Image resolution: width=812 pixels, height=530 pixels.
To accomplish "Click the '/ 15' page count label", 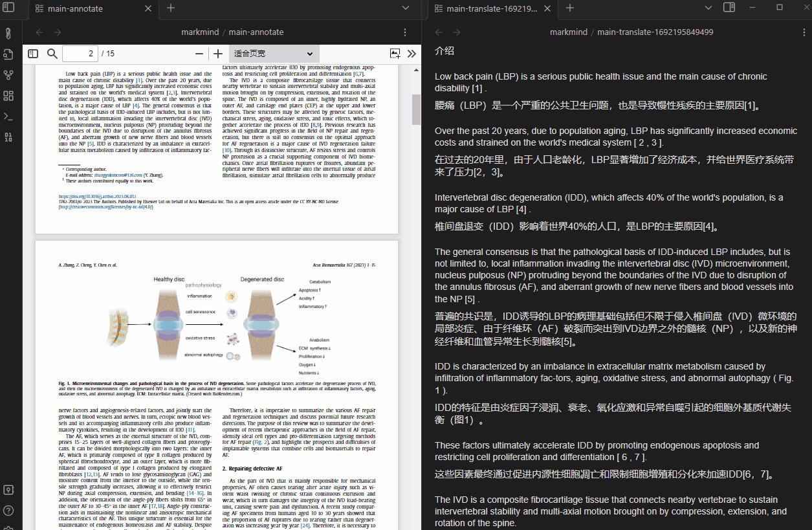I will pyautogui.click(x=107, y=54).
